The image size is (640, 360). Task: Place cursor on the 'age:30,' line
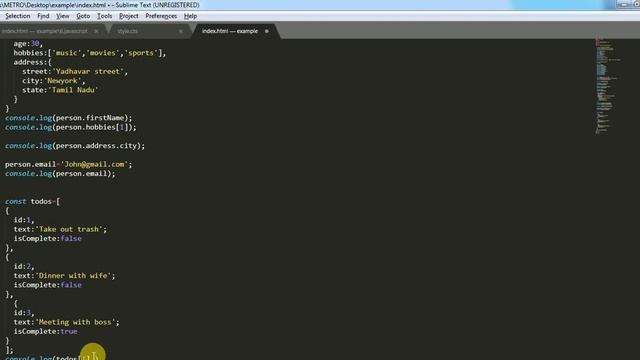click(x=28, y=43)
